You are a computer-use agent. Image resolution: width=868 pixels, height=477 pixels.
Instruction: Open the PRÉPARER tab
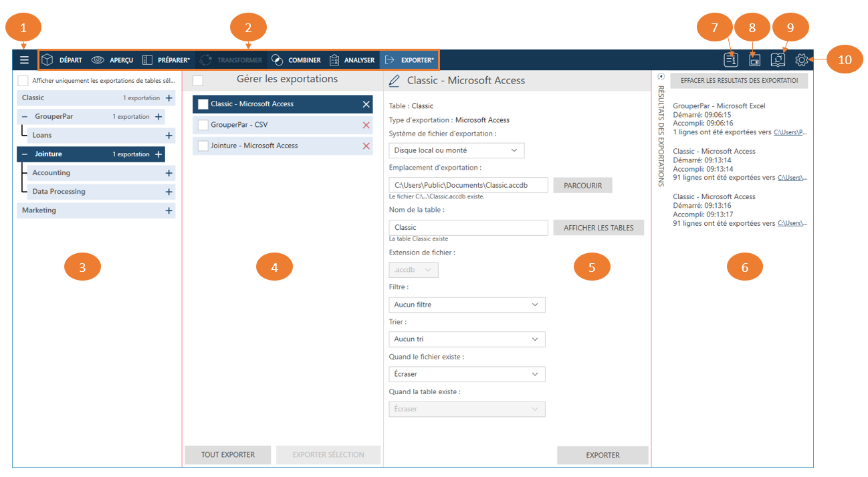(166, 60)
